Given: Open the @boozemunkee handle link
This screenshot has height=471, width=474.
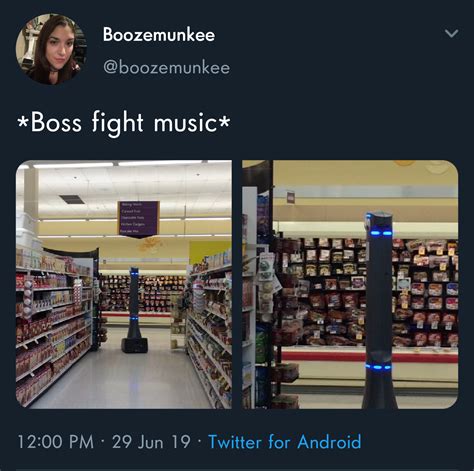Looking at the screenshot, I should tap(166, 68).
